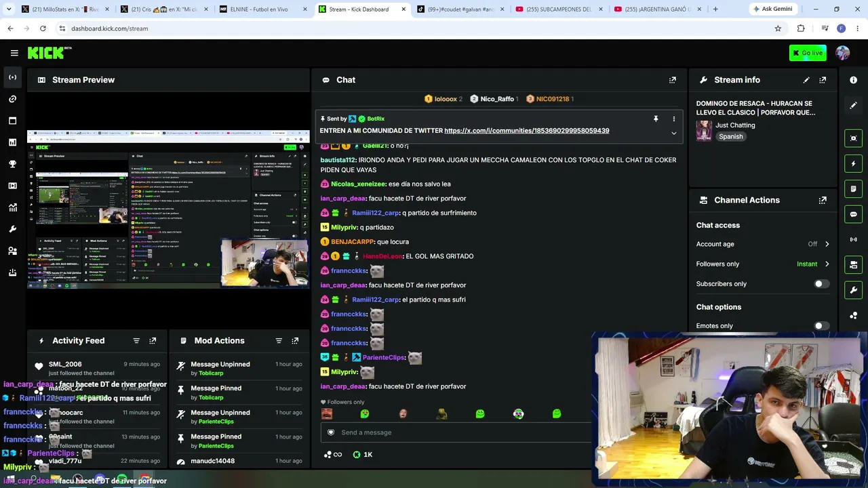This screenshot has width=868, height=488.
Task: Open the video clips icon in the left sidebar
Action: coord(12,186)
